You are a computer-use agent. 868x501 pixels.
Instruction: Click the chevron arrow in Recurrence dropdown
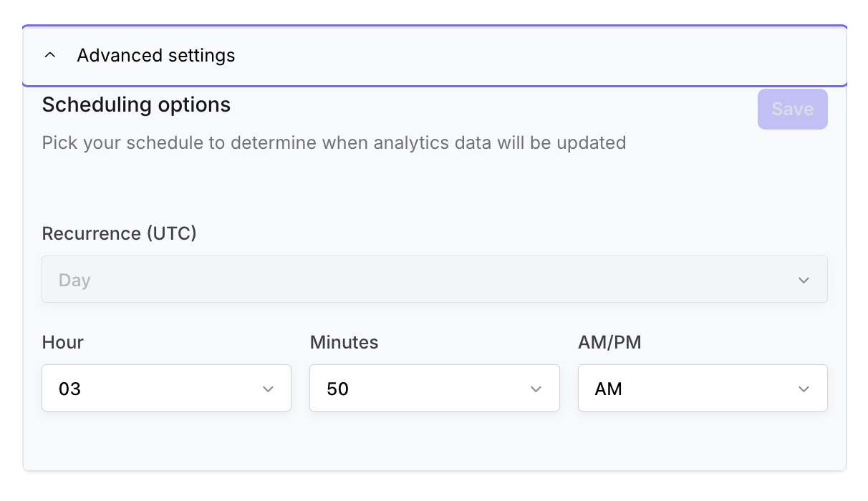click(x=804, y=280)
